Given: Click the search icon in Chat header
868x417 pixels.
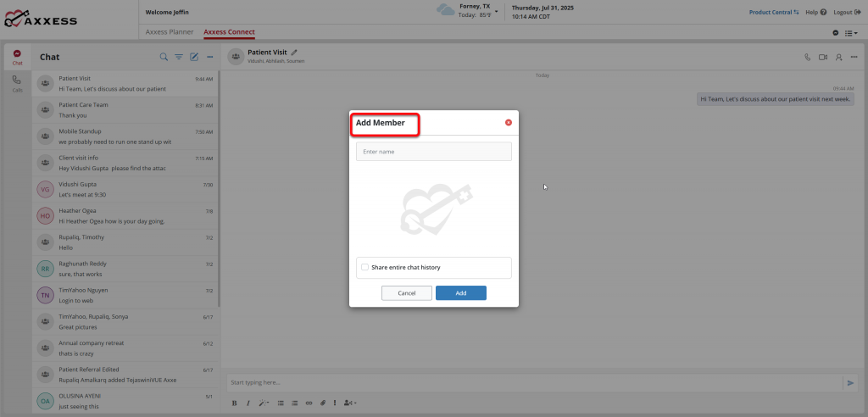Looking at the screenshot, I should point(164,57).
